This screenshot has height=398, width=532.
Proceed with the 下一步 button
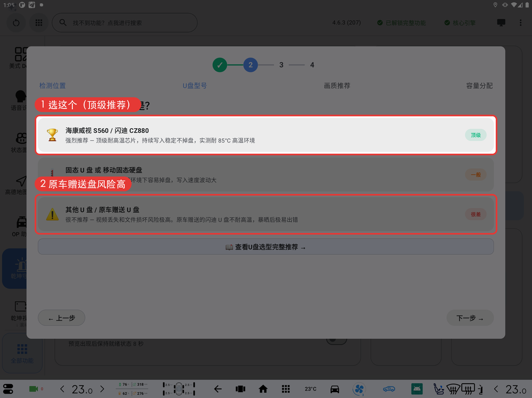coord(470,318)
